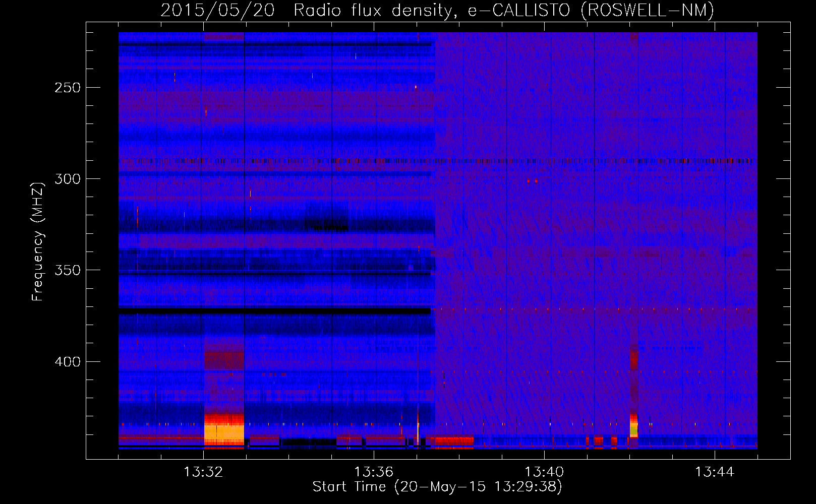Click the plot title 'Radio flux density, e-CALLISTO (ROSWELL-NM)'

[x=504, y=10]
